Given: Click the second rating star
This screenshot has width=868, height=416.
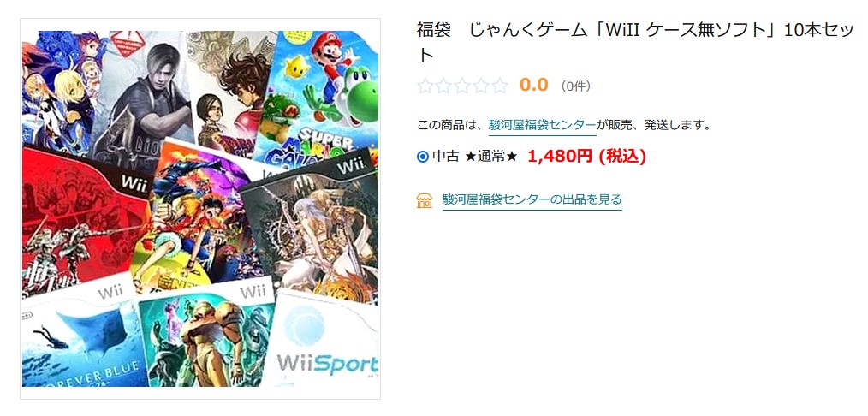Looking at the screenshot, I should pos(443,86).
